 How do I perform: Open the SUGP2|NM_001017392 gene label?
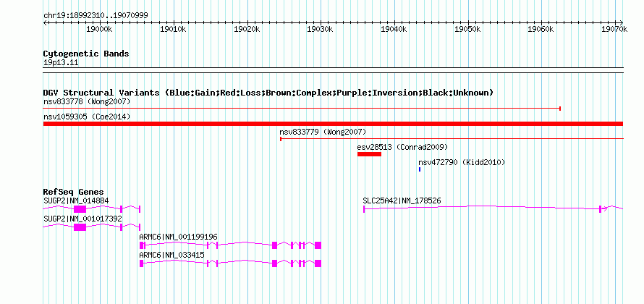coord(82,219)
